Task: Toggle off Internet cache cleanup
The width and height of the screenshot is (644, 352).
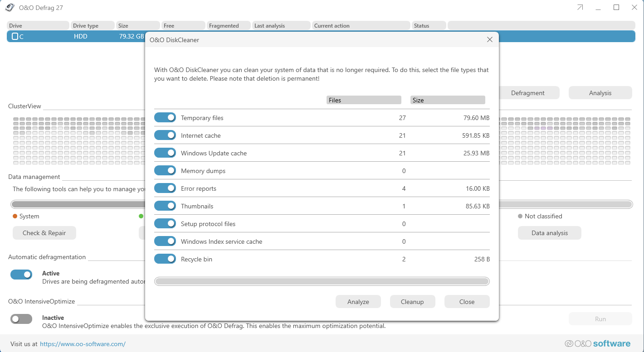Action: [165, 135]
